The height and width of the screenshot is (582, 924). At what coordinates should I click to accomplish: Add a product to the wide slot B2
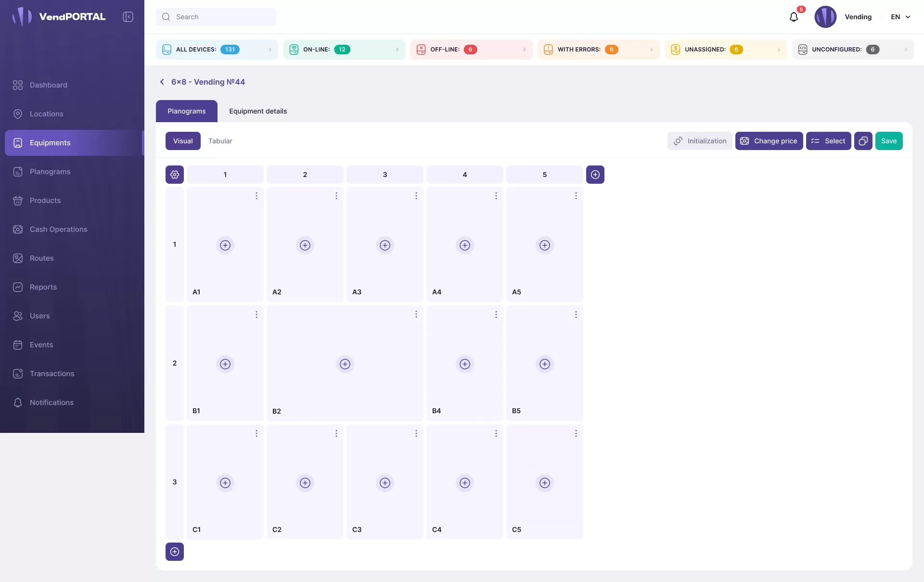pyautogui.click(x=345, y=364)
